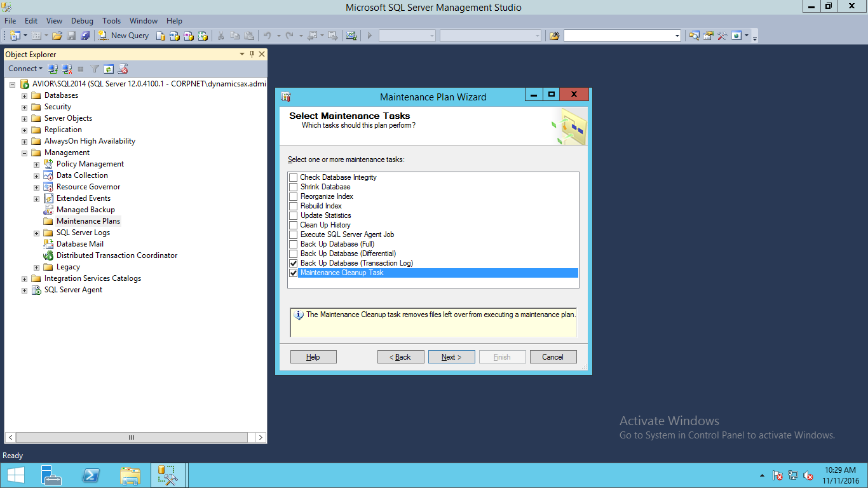Tick the Back Up Database (Full) checkbox
868x488 pixels.
point(294,244)
